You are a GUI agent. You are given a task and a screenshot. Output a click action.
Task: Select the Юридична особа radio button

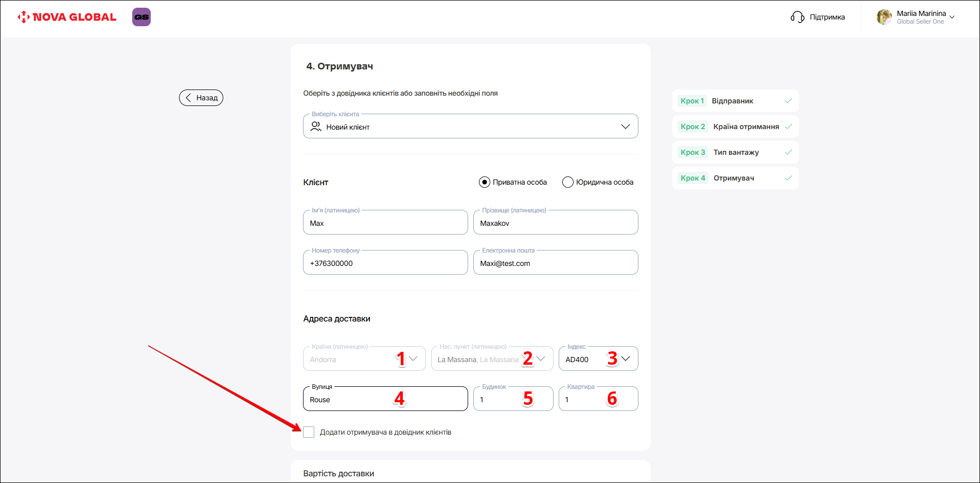click(x=567, y=182)
